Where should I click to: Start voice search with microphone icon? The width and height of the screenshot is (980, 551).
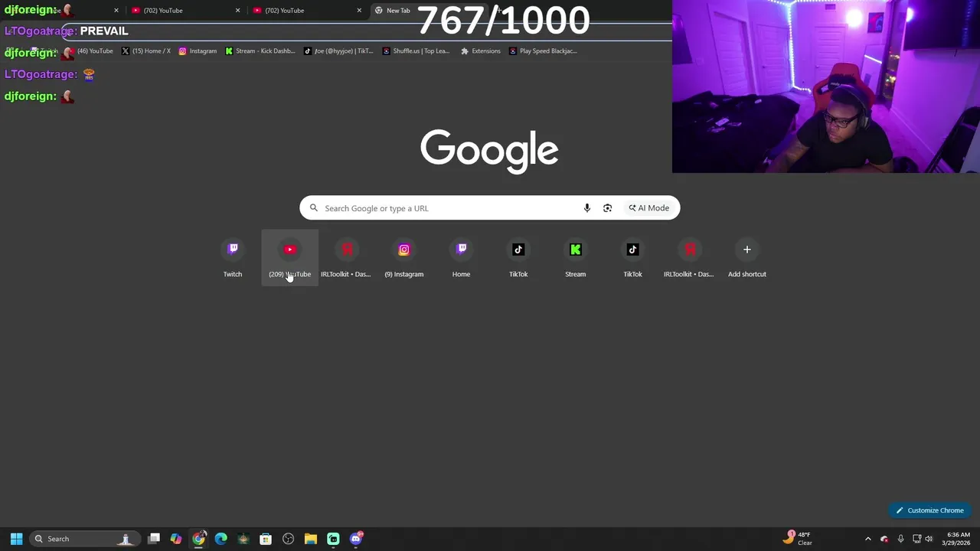pos(586,208)
